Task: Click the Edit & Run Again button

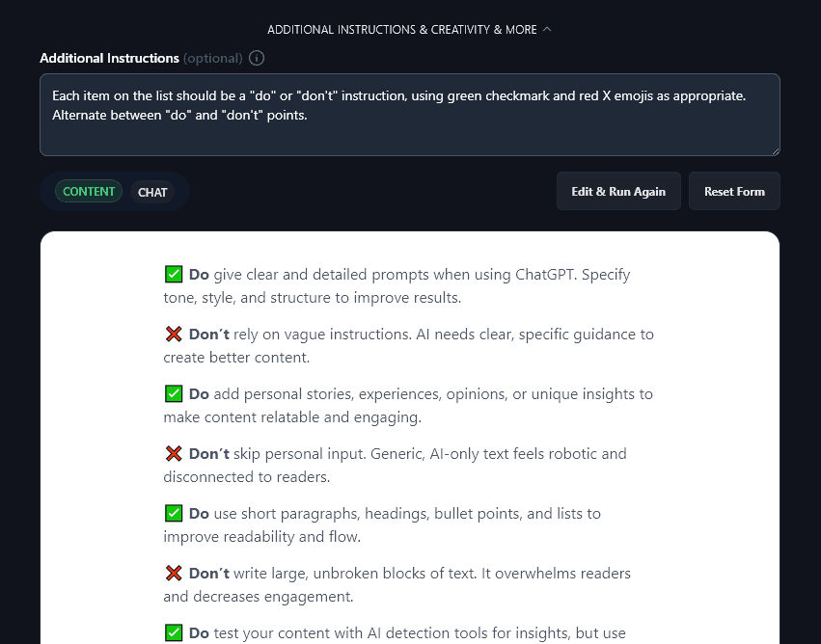Action: click(x=618, y=191)
